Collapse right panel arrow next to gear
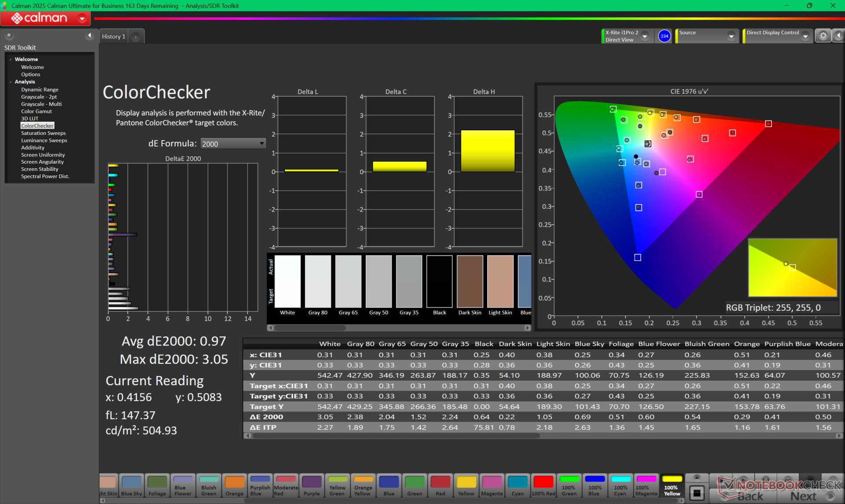Image resolution: width=845 pixels, height=504 pixels. 838,36
